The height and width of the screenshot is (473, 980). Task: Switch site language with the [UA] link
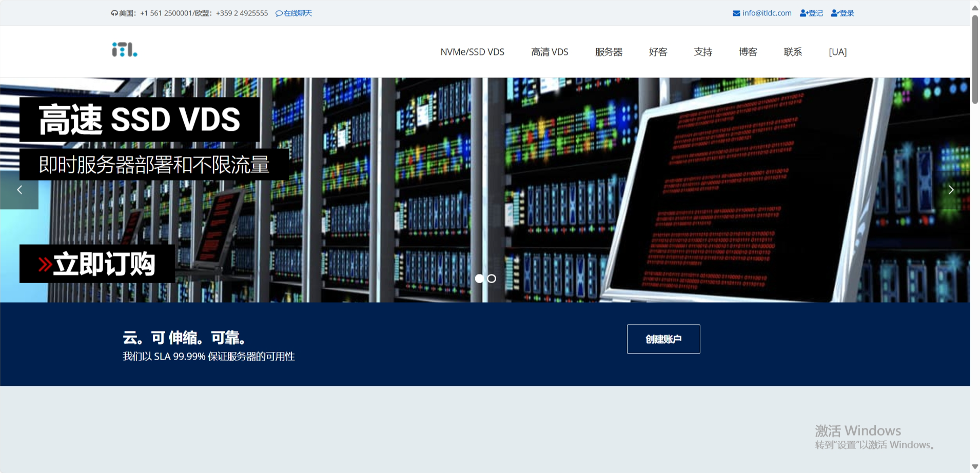(837, 52)
